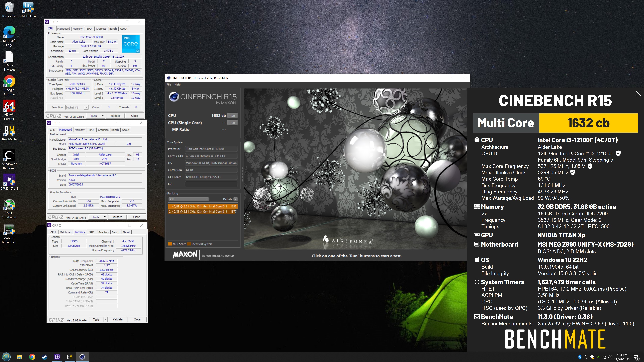
Task: Open the Windows Start button
Action: click(x=6, y=357)
